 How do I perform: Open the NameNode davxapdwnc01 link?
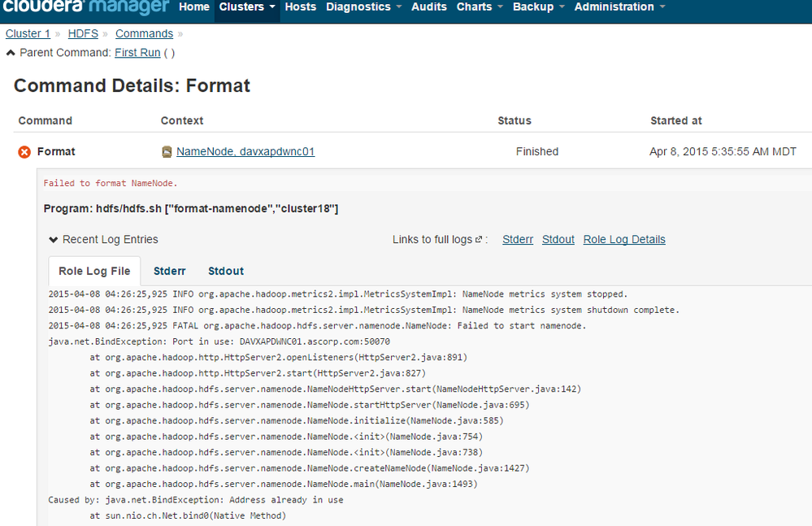coord(245,152)
